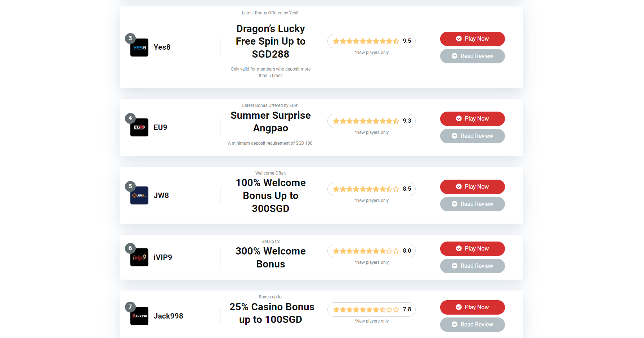Image resolution: width=644 pixels, height=338 pixels.
Task: Play Now at Jack998
Action: click(x=472, y=307)
